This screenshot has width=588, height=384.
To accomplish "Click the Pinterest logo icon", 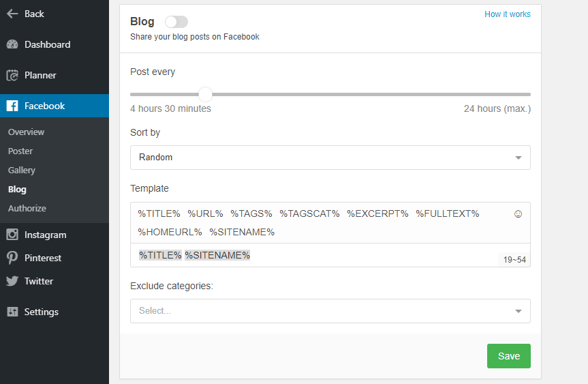I will point(12,258).
